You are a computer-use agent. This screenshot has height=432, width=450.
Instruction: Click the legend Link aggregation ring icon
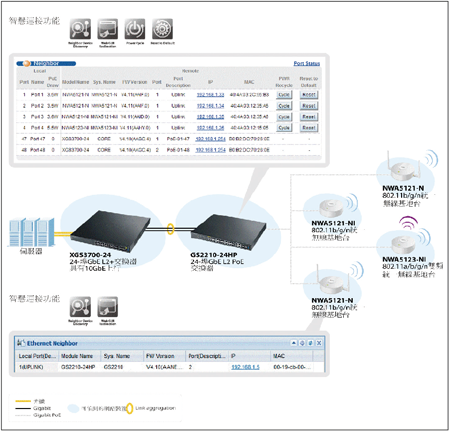pyautogui.click(x=130, y=408)
